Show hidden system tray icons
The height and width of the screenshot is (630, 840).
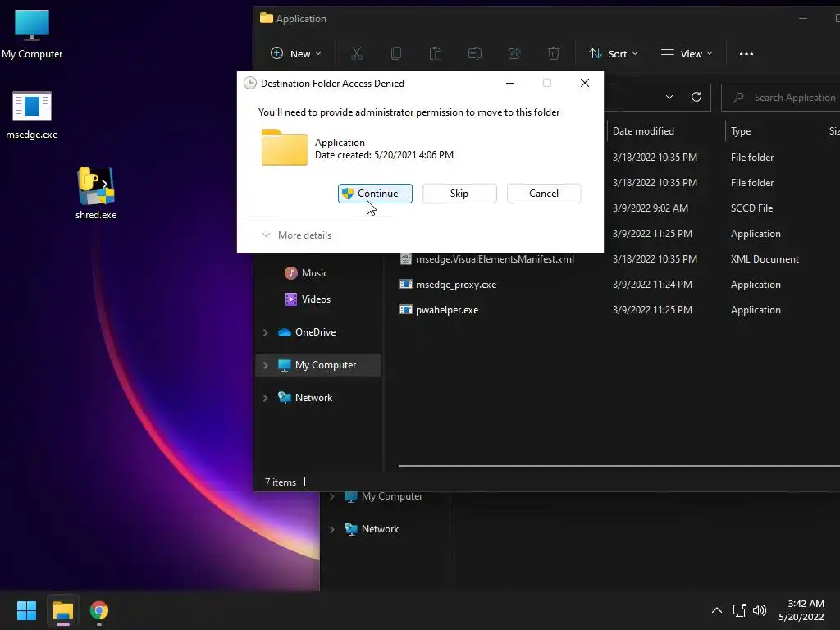click(716, 610)
